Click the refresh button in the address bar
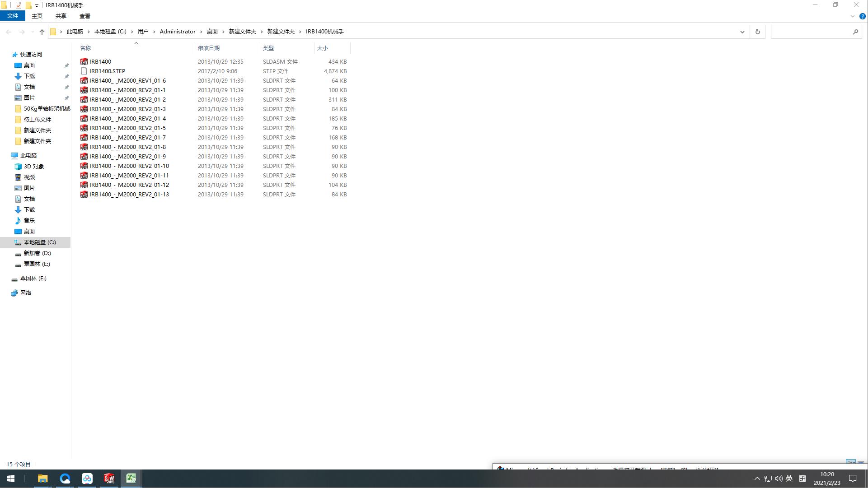Screen dimensions: 868x488 pos(758,32)
